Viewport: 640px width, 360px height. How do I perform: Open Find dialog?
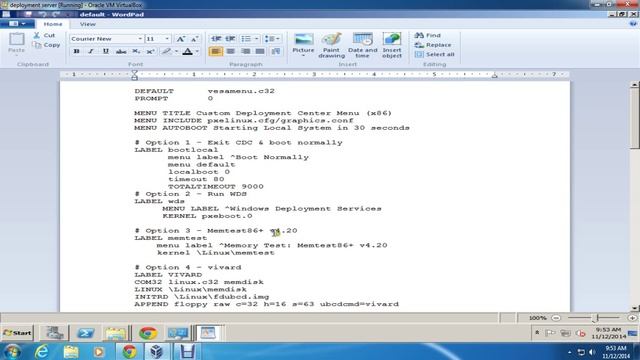(x=428, y=36)
